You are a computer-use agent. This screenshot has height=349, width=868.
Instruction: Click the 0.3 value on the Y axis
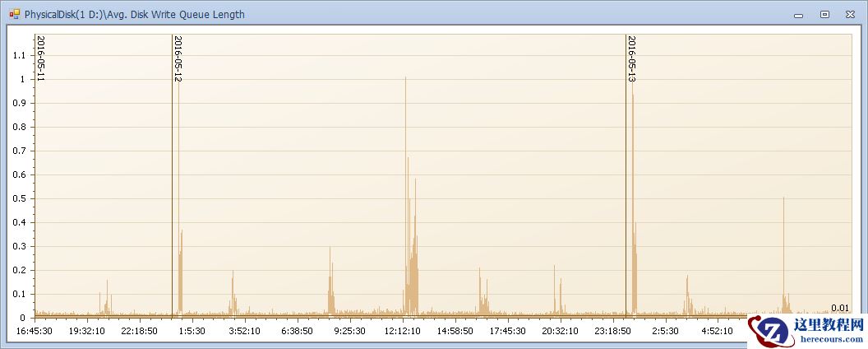[x=20, y=246]
